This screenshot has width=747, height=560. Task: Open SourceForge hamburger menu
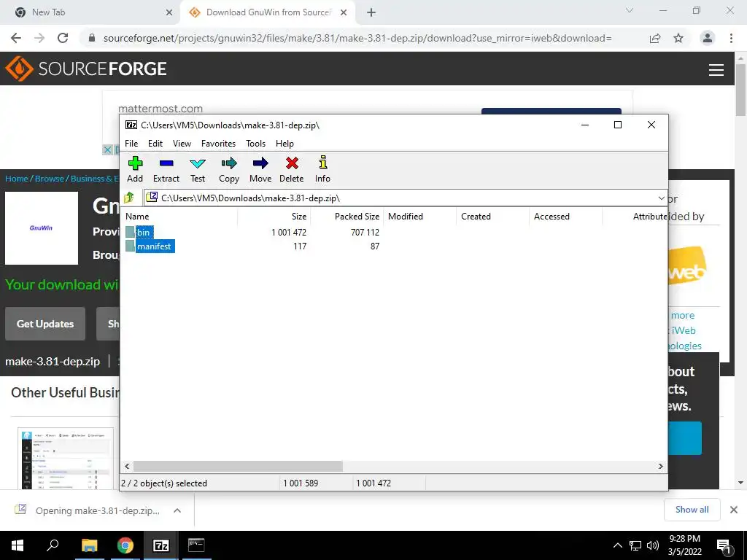pos(716,69)
